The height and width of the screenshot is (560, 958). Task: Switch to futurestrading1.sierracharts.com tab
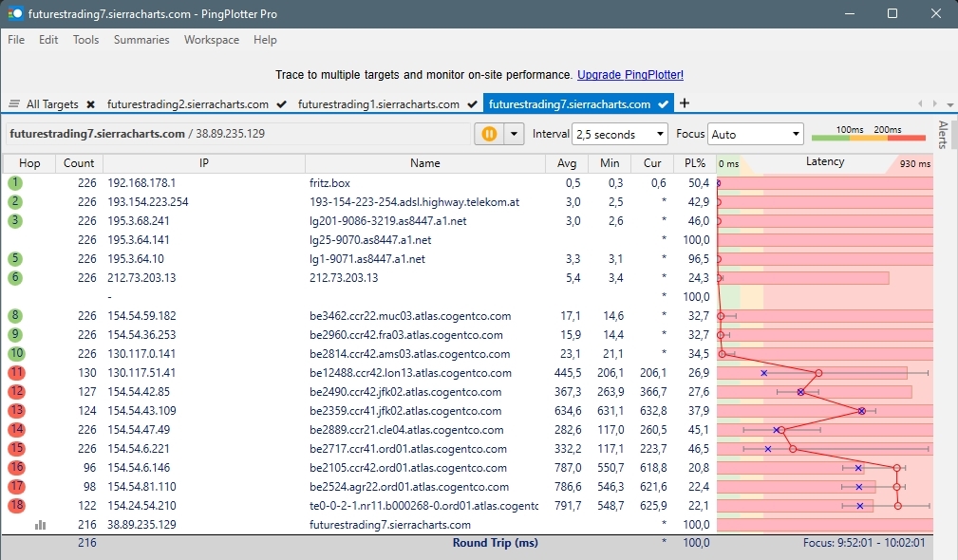pyautogui.click(x=378, y=104)
